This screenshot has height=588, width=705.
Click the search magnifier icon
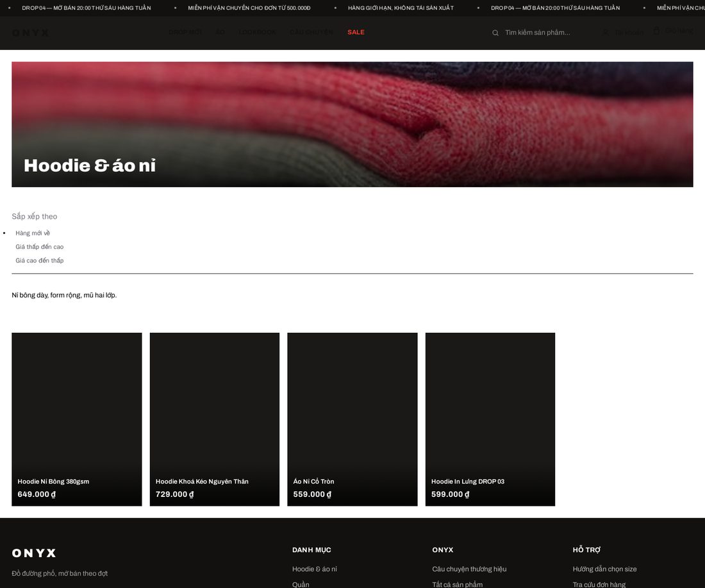(495, 33)
